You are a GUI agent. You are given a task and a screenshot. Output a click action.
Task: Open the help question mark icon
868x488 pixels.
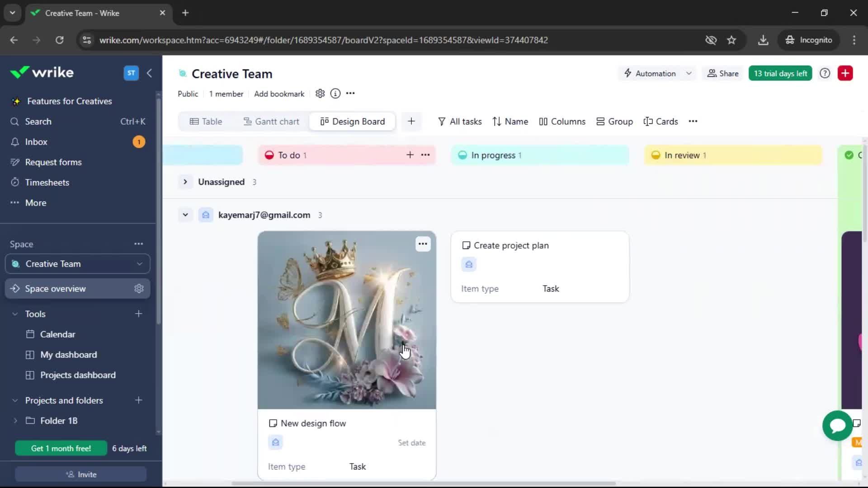pyautogui.click(x=825, y=73)
